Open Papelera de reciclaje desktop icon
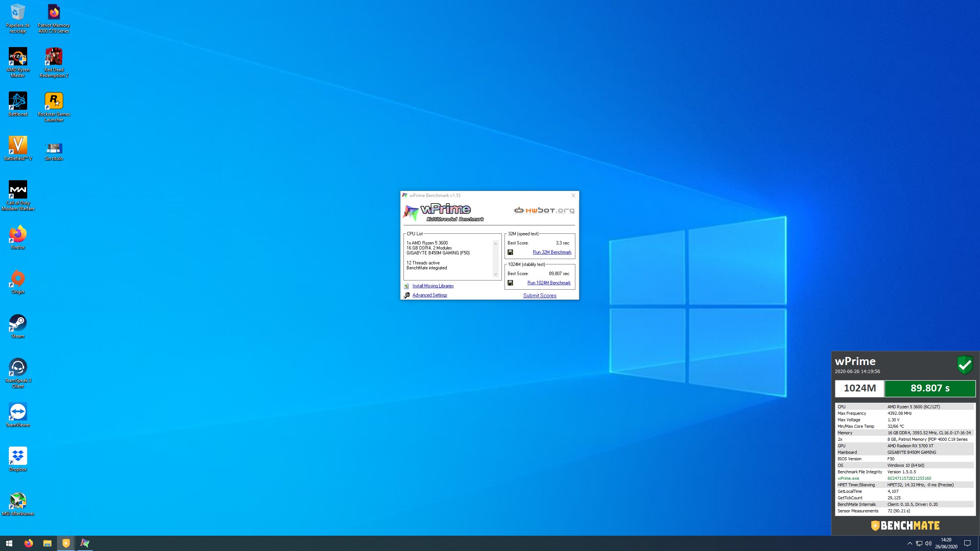The width and height of the screenshot is (980, 551). [18, 19]
